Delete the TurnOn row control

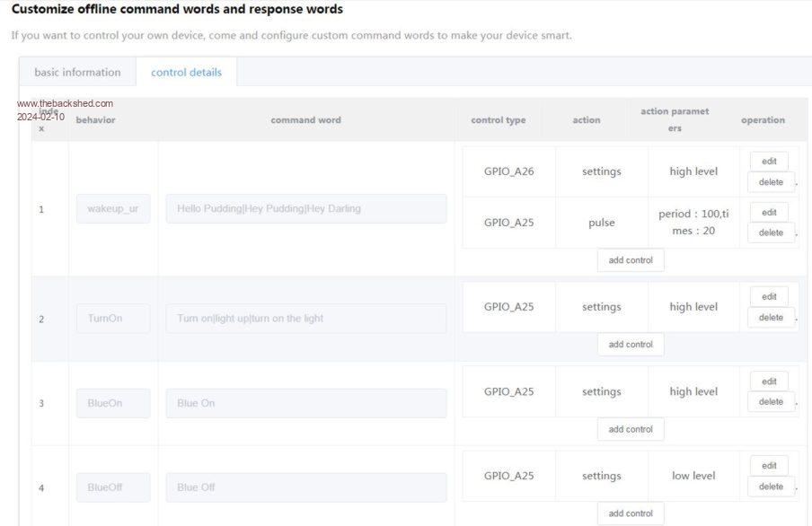(771, 318)
